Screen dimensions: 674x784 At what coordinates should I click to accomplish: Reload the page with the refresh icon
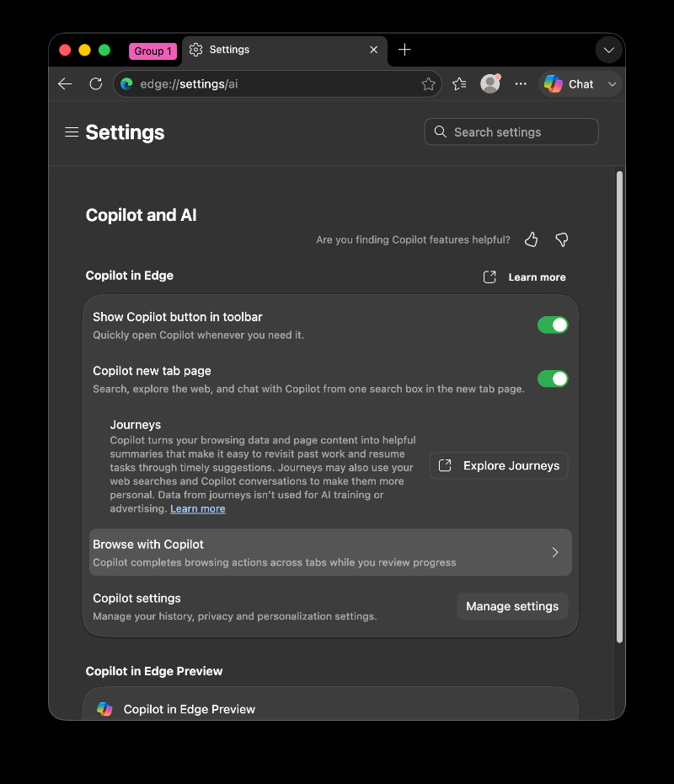(96, 84)
